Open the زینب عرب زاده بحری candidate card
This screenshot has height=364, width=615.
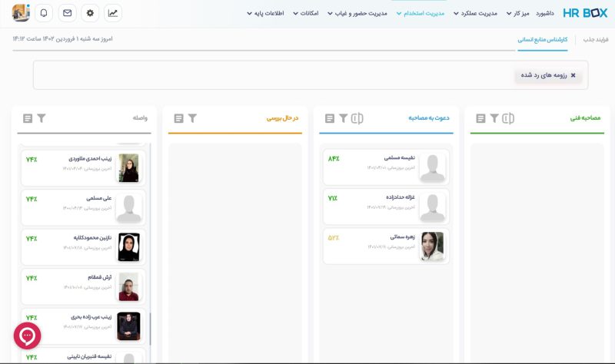(83, 326)
